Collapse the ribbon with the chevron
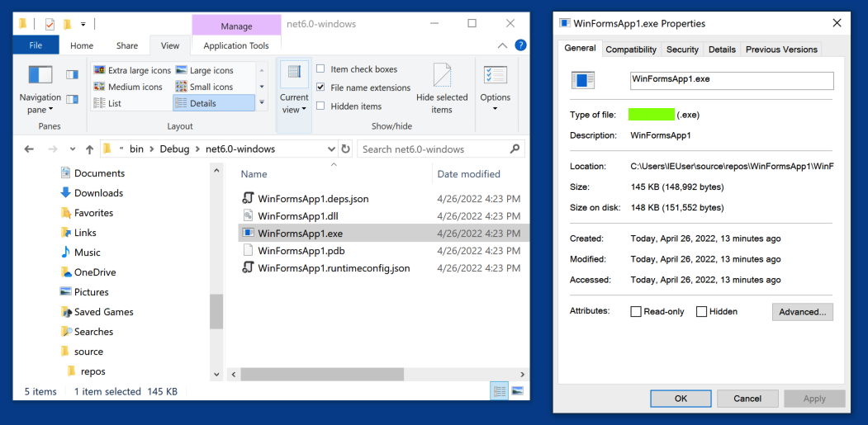The width and height of the screenshot is (868, 425). [502, 45]
